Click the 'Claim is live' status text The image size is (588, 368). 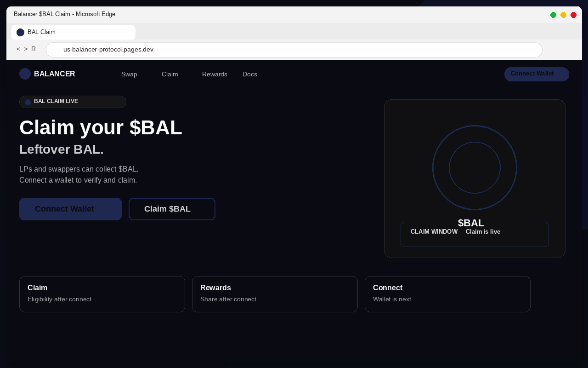click(483, 232)
